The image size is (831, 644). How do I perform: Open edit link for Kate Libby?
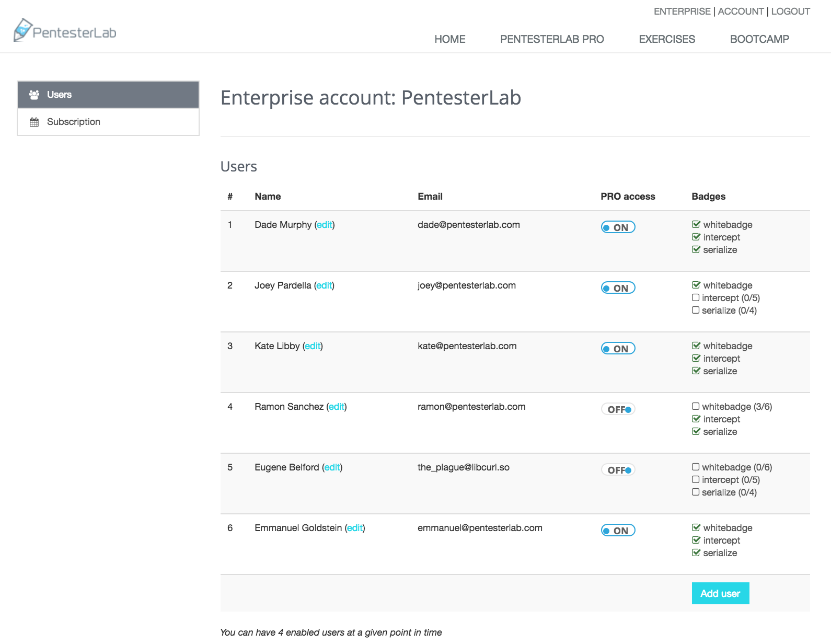pos(313,346)
